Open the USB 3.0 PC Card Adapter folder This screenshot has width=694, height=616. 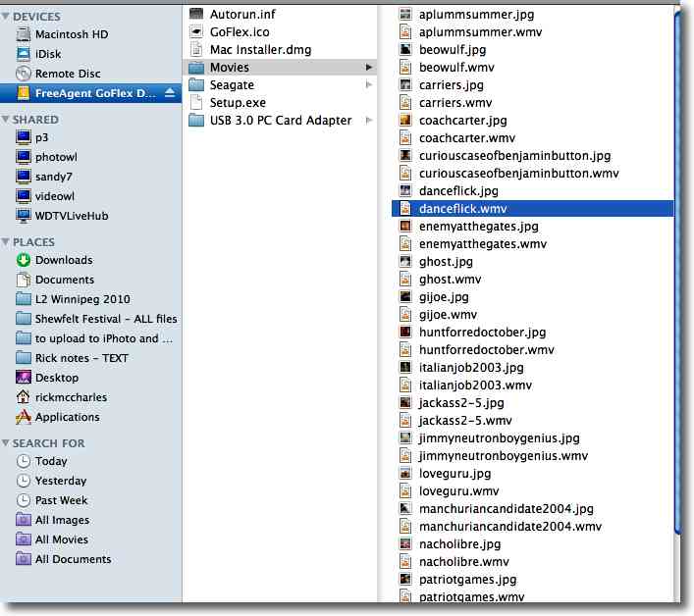[x=280, y=121]
